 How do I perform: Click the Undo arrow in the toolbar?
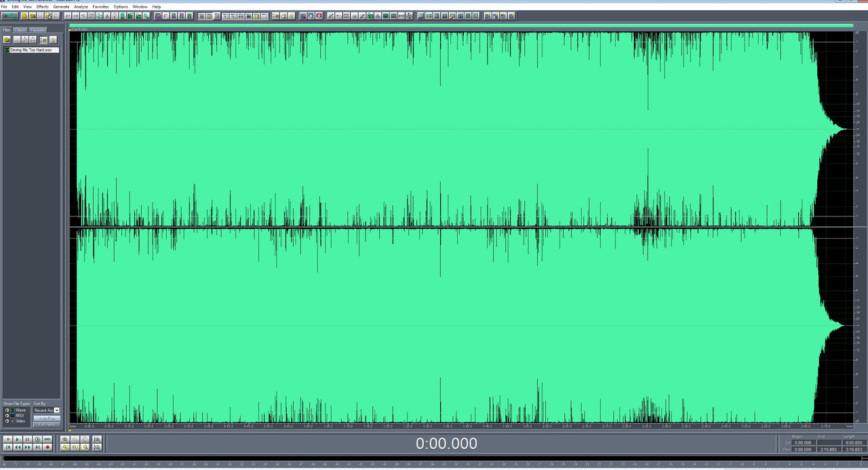68,16
